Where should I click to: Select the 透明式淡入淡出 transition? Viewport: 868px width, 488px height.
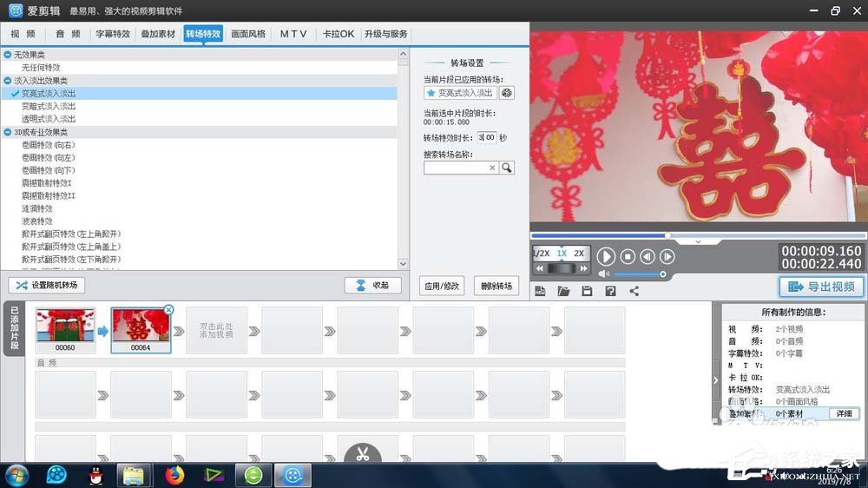49,119
